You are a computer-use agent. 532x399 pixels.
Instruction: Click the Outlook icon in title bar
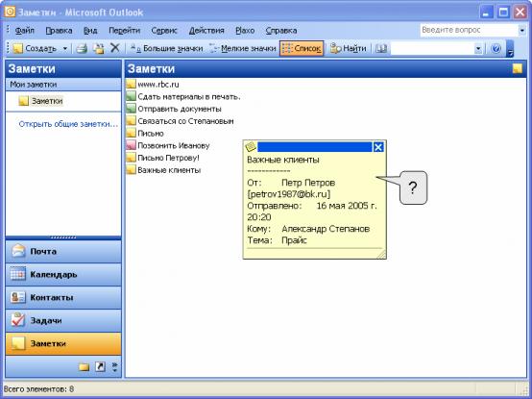(10, 12)
